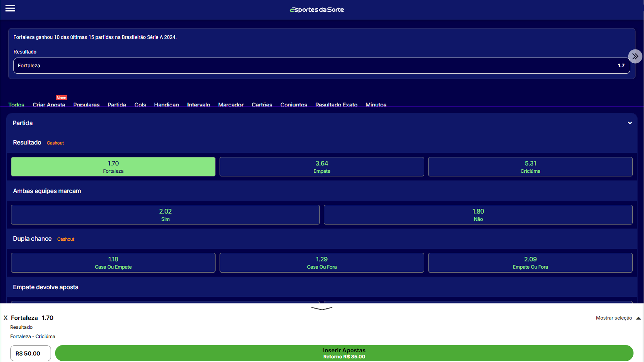Select the Criciúma 5.31 odd
The height and width of the screenshot is (362, 644).
[x=530, y=167]
